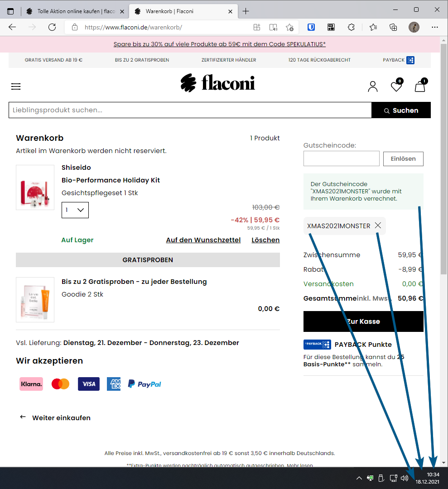Open the hamburger navigation menu
This screenshot has height=489, width=448.
[16, 86]
